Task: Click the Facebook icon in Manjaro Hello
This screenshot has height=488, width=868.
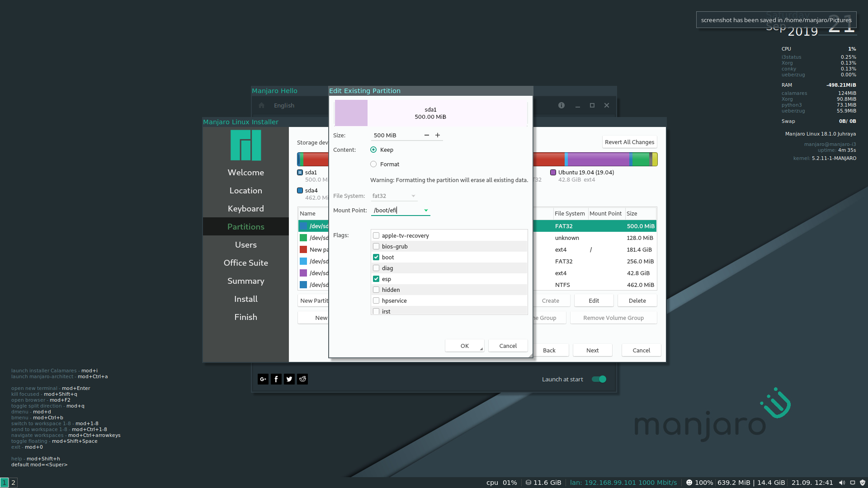Action: 276,379
